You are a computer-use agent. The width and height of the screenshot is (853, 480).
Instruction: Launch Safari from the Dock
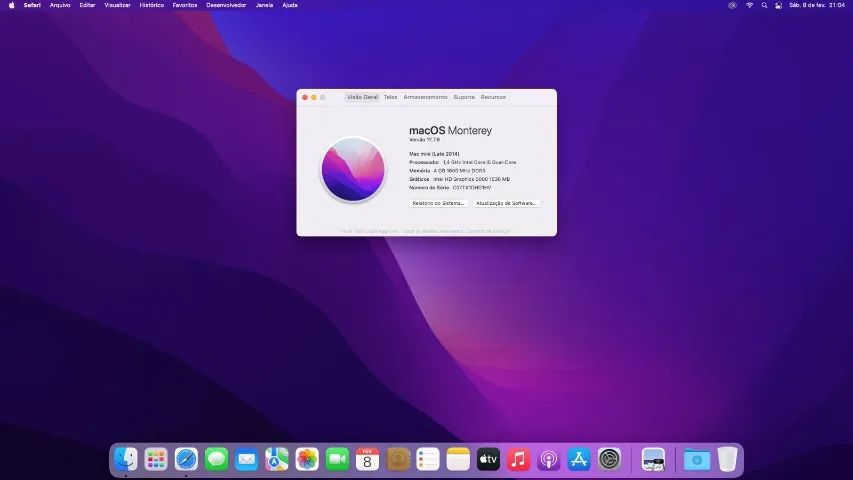point(186,459)
